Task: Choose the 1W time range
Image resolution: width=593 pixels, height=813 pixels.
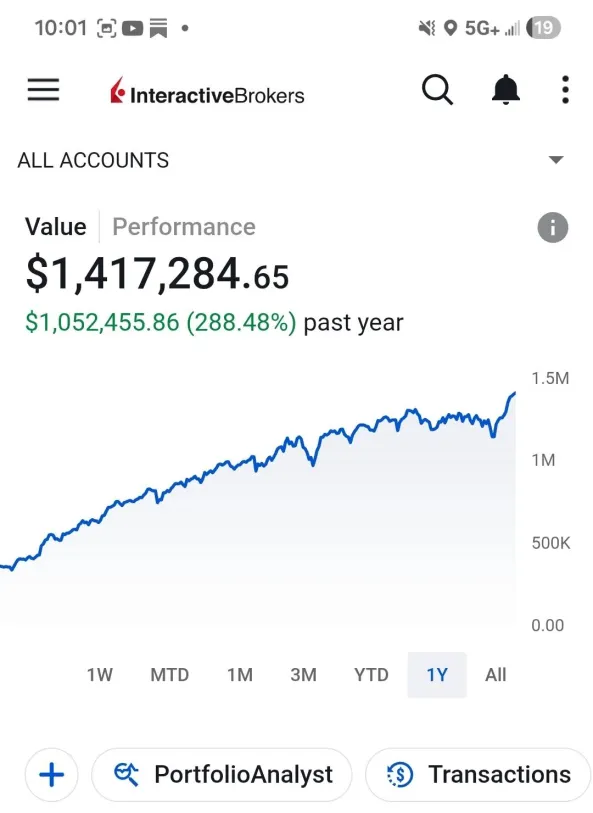Action: tap(100, 675)
